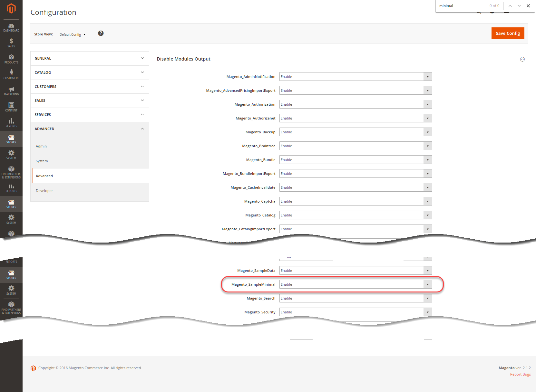Open the Sales menu with dollar icon
Viewport: 536px width, 392px height.
point(11,43)
